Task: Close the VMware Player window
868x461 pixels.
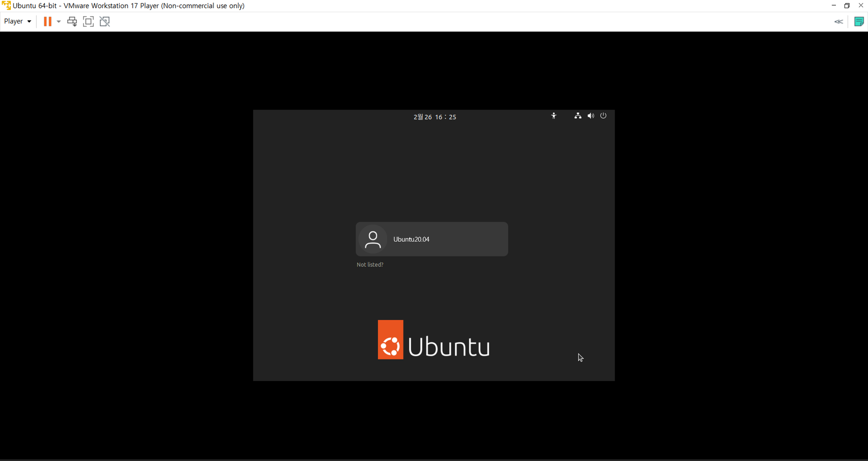Action: (861, 6)
